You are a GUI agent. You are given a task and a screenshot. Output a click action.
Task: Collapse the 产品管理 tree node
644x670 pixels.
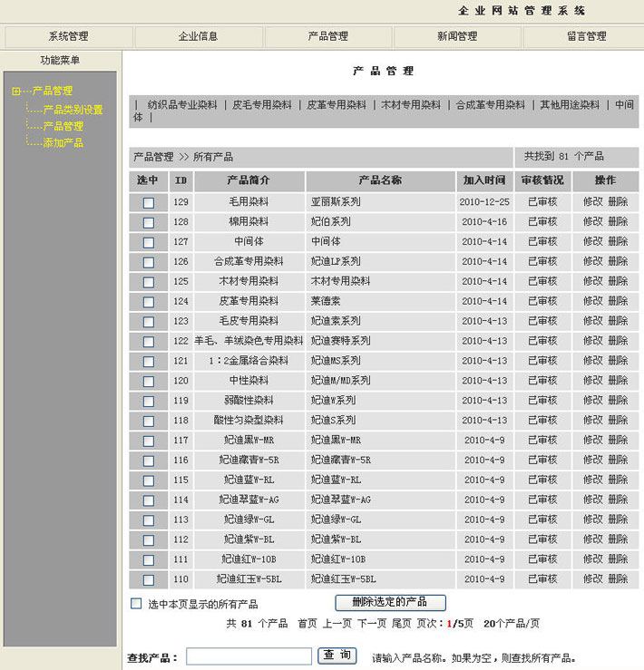15,92
